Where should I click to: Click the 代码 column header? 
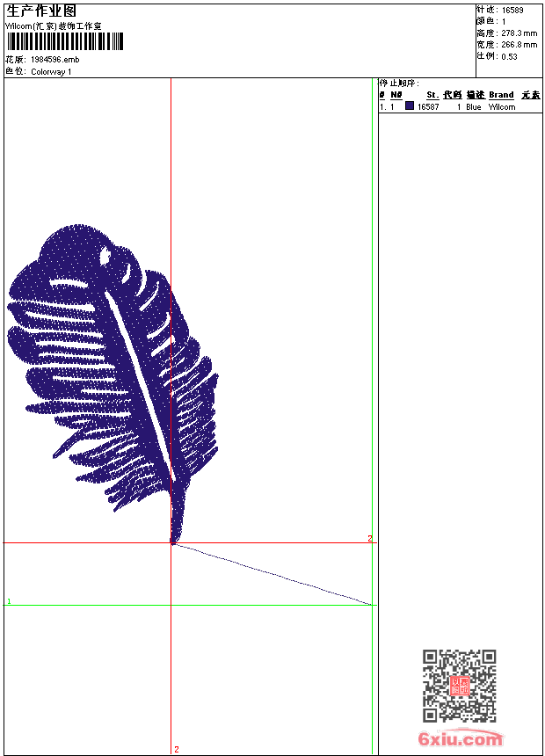point(453,95)
